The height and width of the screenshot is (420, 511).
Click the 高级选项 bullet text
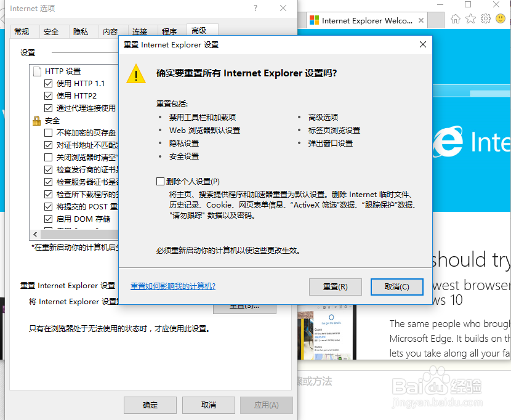pyautogui.click(x=323, y=118)
